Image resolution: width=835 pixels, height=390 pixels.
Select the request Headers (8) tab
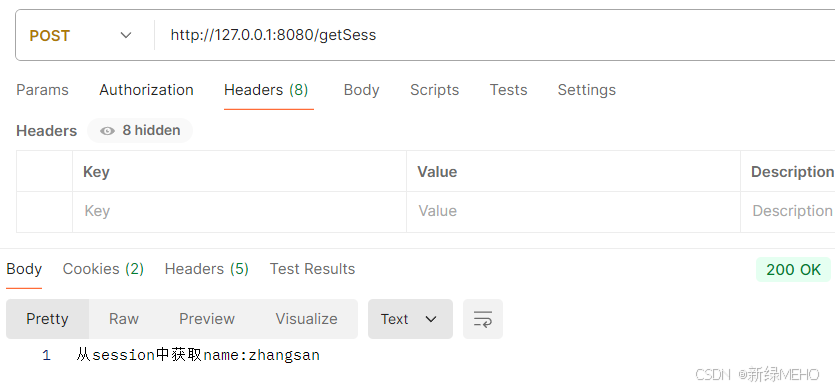(266, 90)
